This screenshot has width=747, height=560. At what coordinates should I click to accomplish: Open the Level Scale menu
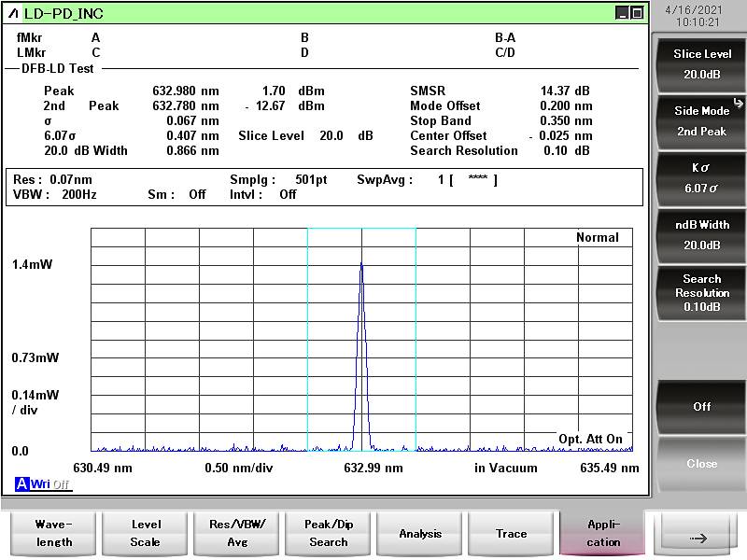coord(145,533)
